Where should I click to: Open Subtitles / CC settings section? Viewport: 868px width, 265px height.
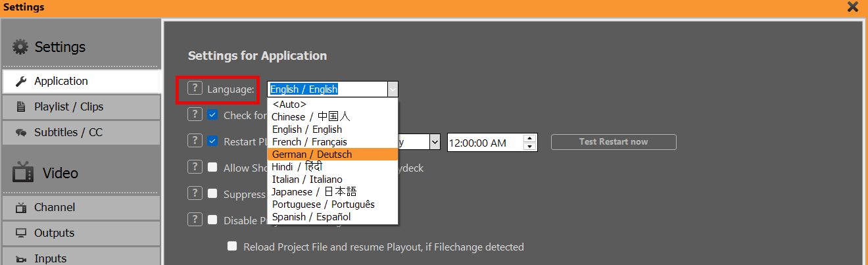point(81,132)
